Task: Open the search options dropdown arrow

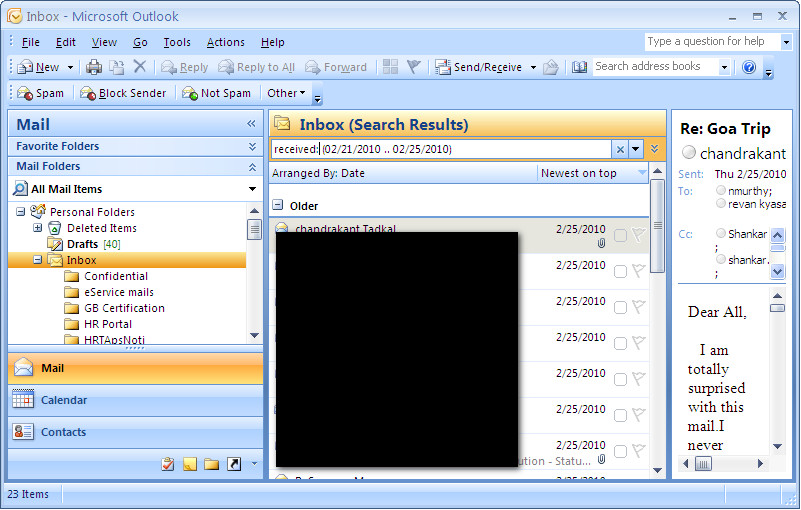Action: click(x=635, y=149)
